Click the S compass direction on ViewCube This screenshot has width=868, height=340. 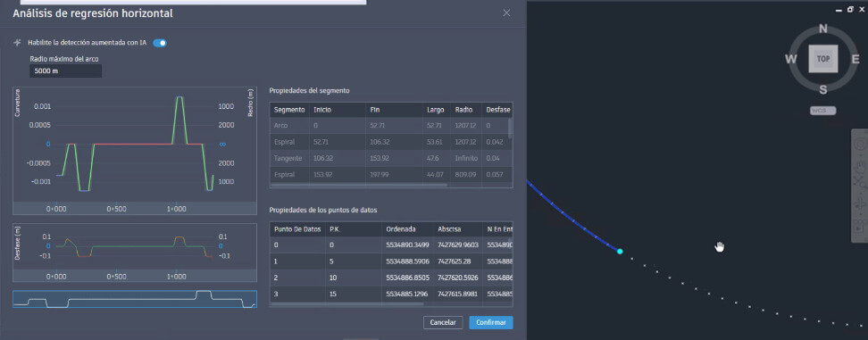point(823,90)
